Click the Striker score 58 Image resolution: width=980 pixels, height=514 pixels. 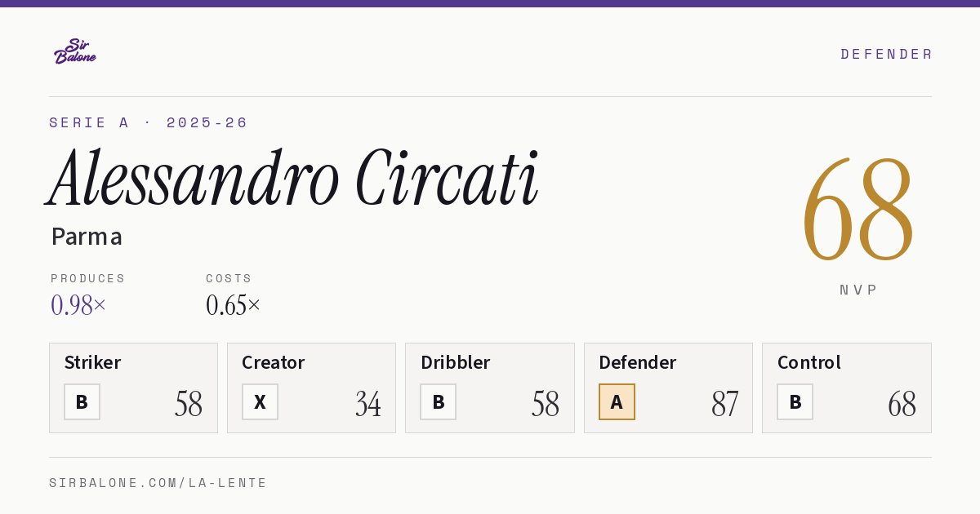pyautogui.click(x=189, y=404)
